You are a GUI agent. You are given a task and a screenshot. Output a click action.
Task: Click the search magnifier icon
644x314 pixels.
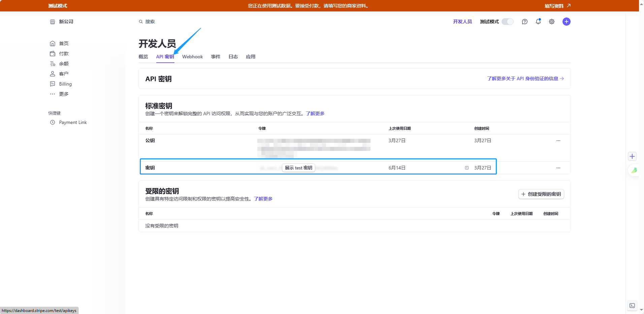(x=141, y=22)
